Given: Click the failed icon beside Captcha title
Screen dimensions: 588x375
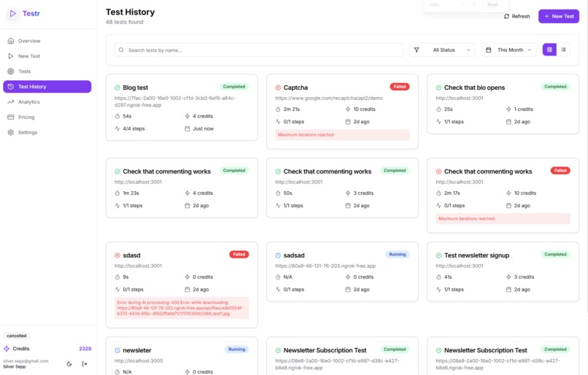Looking at the screenshot, I should (278, 88).
